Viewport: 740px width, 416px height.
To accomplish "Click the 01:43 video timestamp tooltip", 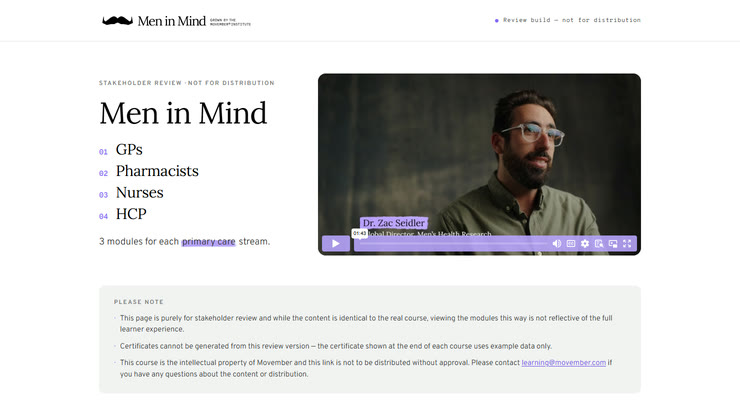I will [360, 233].
